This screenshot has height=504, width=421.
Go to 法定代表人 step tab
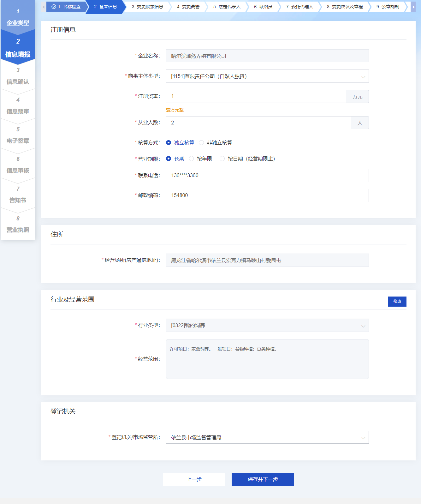click(226, 7)
